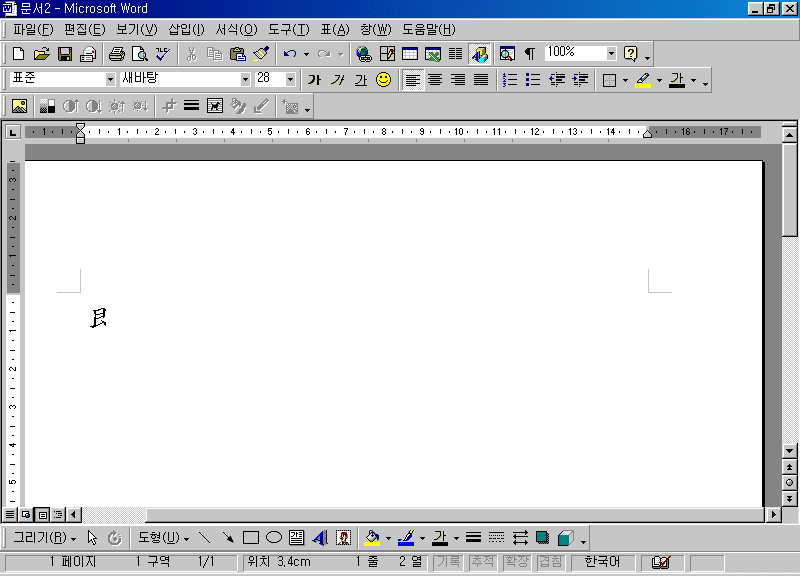Image resolution: width=800 pixels, height=576 pixels.
Task: Toggle italic formatting
Action: tap(337, 80)
